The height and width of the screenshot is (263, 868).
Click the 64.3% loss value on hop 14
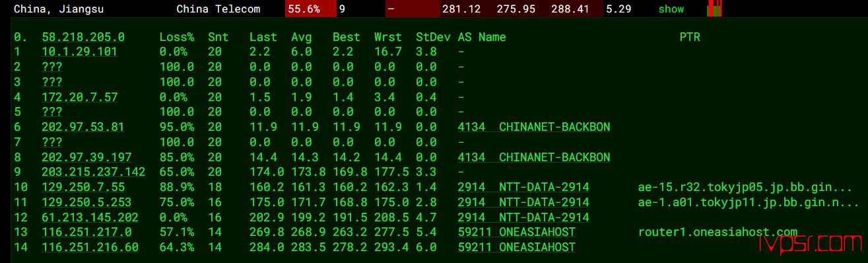point(177,247)
